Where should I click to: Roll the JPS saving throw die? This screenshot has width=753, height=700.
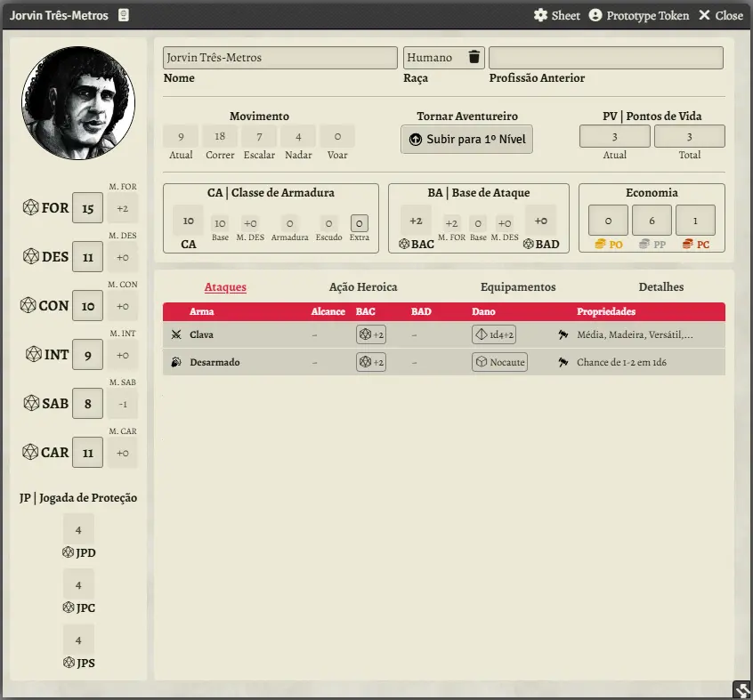(x=69, y=663)
